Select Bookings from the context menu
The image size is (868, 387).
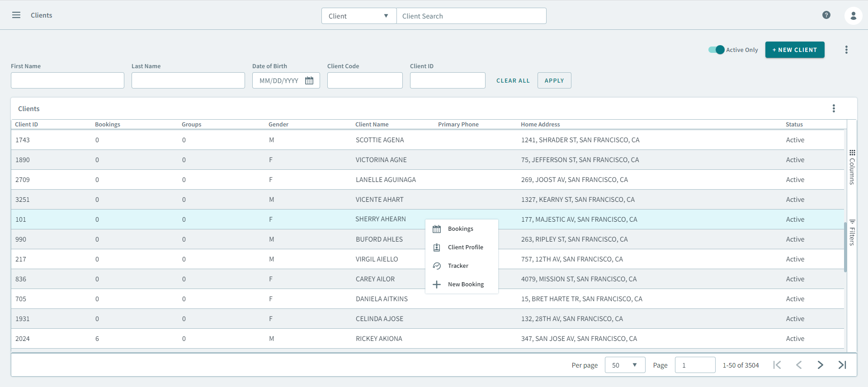pos(460,229)
